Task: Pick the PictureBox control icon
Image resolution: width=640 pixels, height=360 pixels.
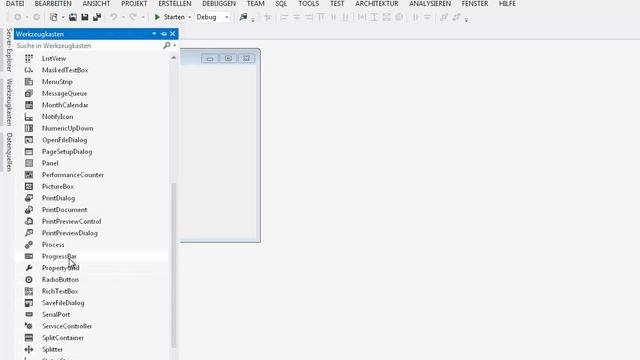Action: (29, 187)
